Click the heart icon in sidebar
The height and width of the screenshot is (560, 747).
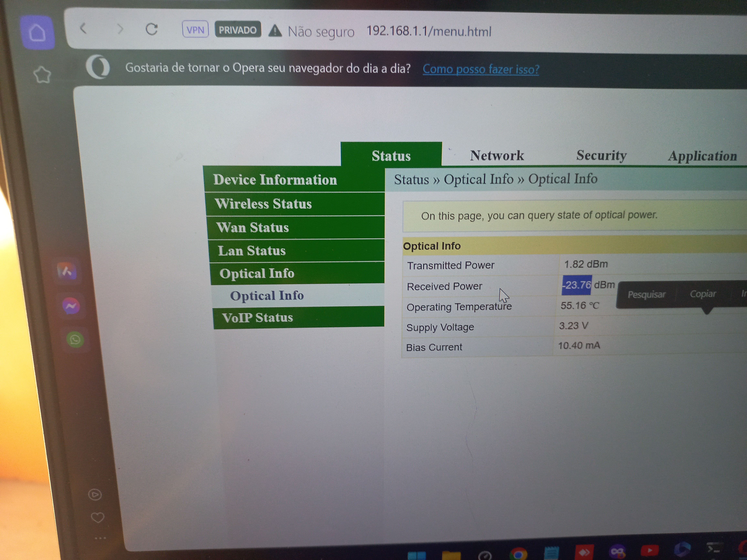(x=98, y=517)
